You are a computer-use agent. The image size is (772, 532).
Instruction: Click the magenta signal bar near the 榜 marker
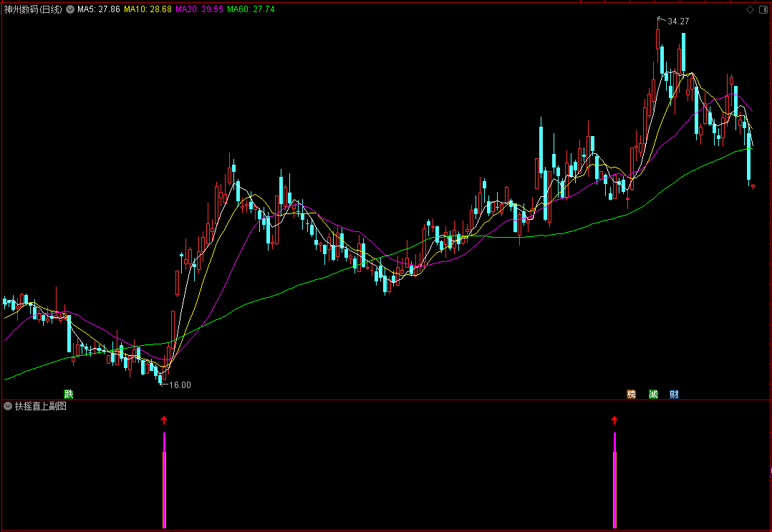tap(614, 480)
